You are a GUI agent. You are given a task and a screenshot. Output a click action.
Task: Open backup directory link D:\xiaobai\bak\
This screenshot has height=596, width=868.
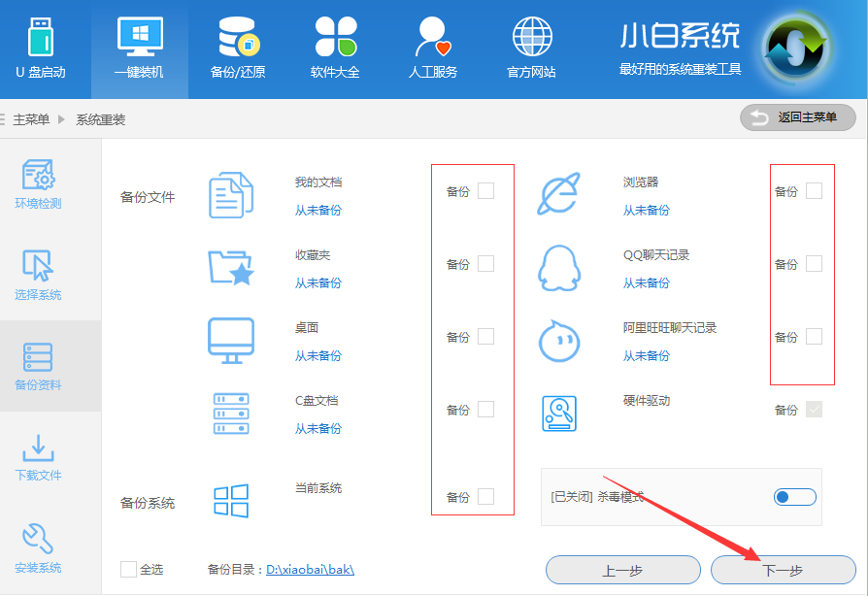pos(310,570)
